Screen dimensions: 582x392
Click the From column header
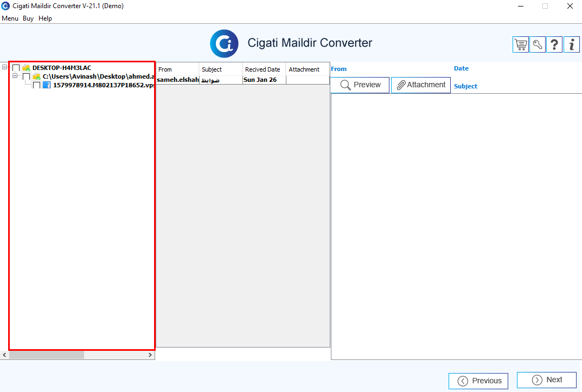pyautogui.click(x=178, y=69)
